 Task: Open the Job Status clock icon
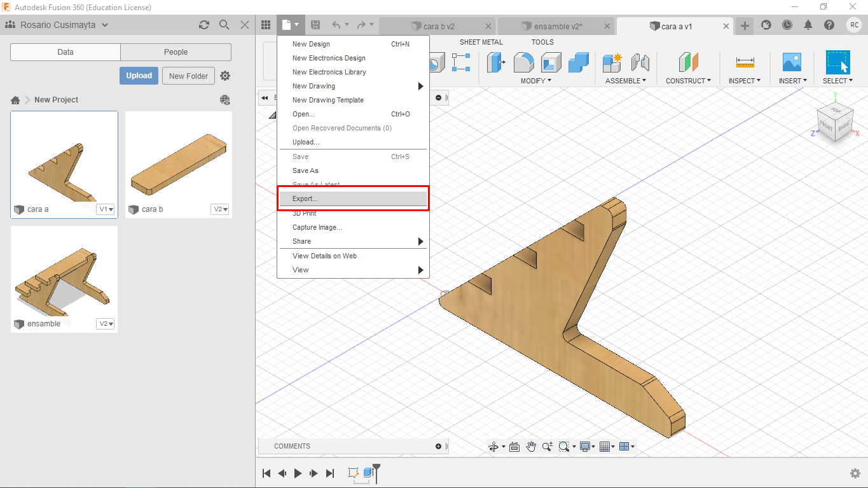pos(787,25)
